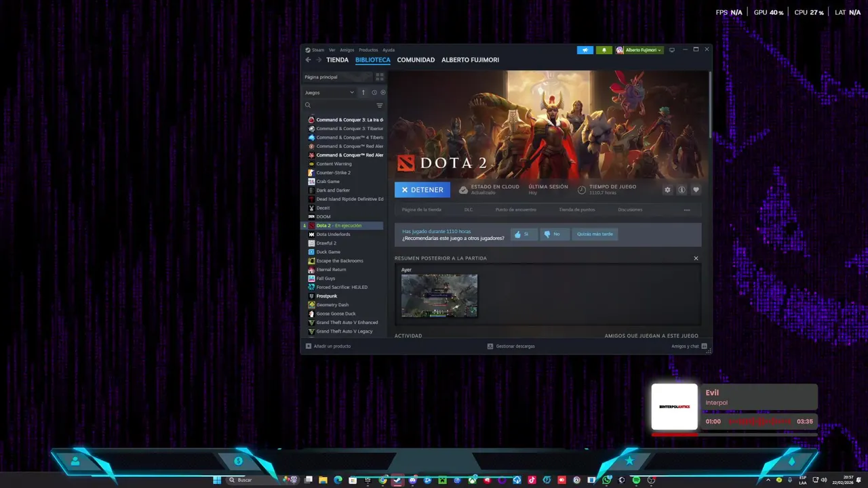Open the three-dots more links menu

coord(687,210)
